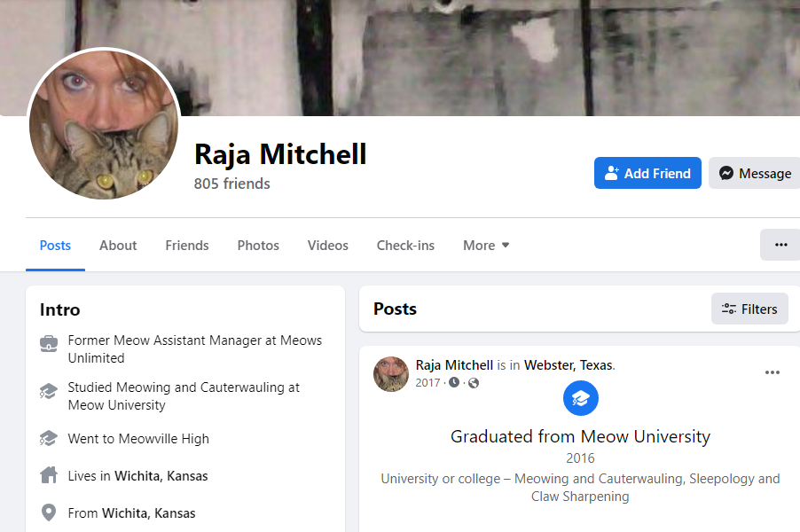Open the profile three-dot options button
800x532 pixels.
[x=780, y=245]
